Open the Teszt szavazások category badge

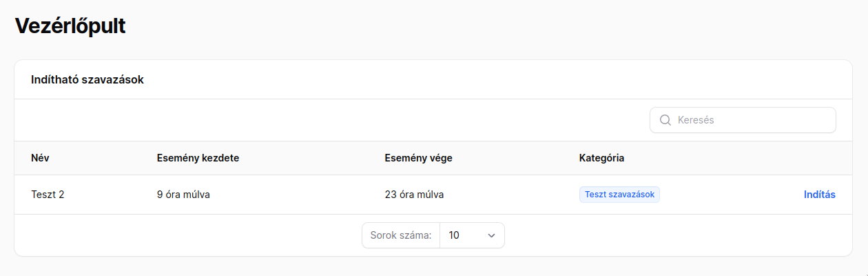tap(619, 195)
